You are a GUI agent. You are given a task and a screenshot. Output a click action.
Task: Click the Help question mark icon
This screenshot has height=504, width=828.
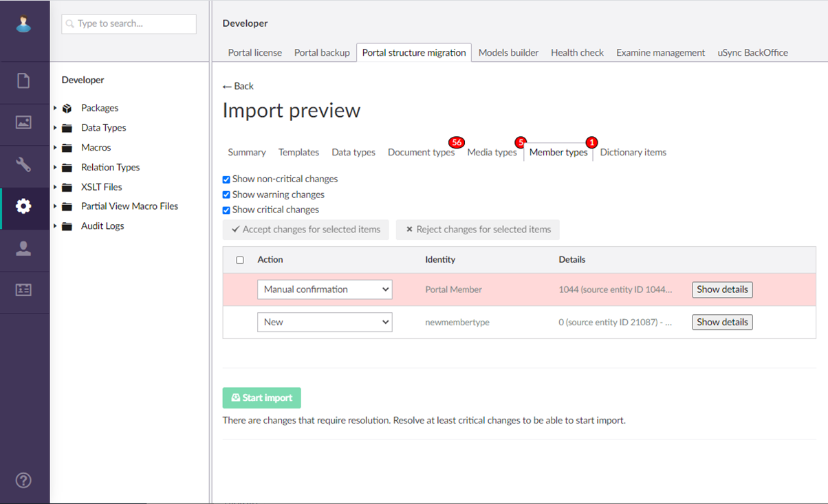click(24, 480)
